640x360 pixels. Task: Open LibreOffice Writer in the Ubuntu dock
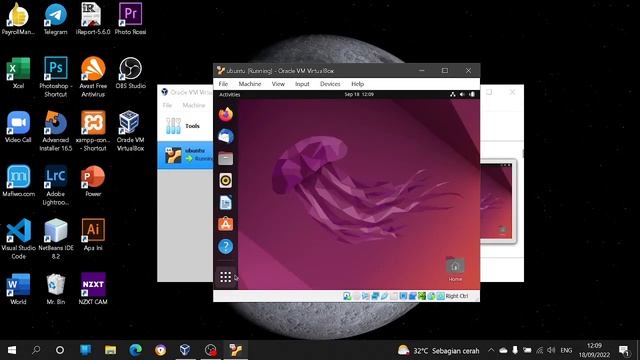tap(226, 202)
